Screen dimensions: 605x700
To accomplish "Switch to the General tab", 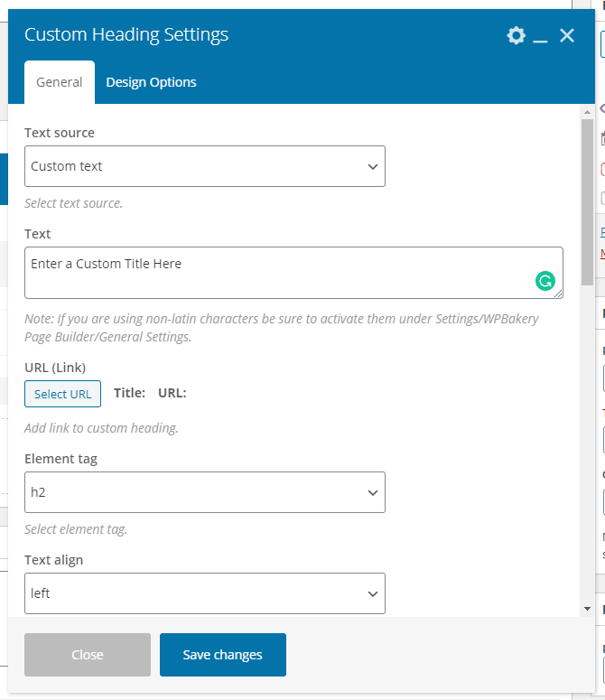I will 60,82.
